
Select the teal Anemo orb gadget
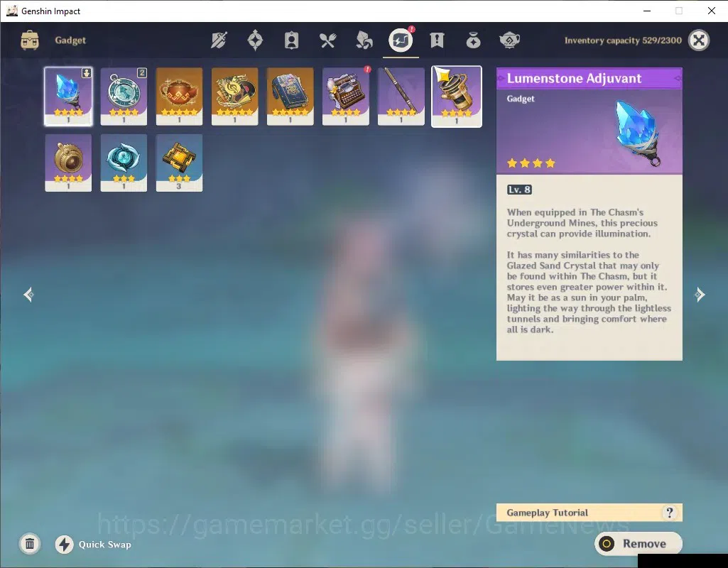coord(124,163)
